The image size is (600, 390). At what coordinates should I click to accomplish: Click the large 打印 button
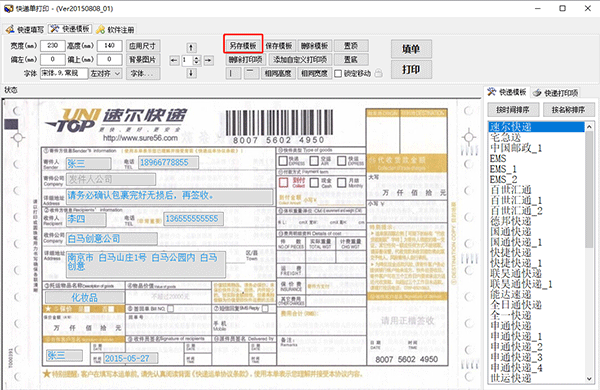[x=411, y=70]
